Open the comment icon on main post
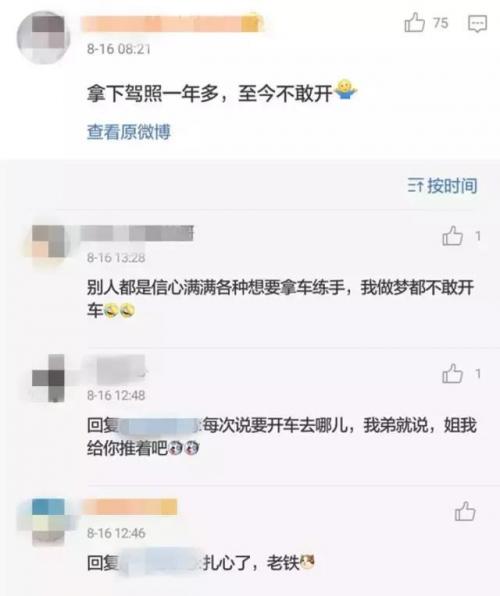 [x=477, y=24]
